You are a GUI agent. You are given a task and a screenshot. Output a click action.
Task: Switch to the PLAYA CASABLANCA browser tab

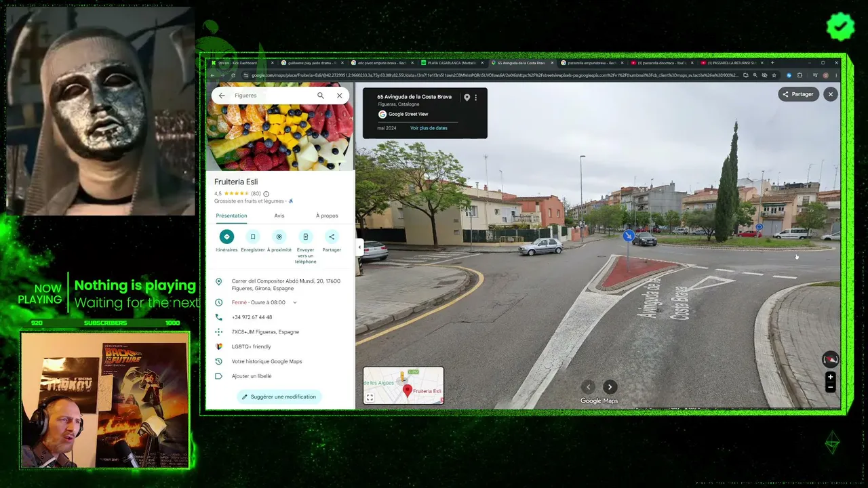pyautogui.click(x=453, y=63)
